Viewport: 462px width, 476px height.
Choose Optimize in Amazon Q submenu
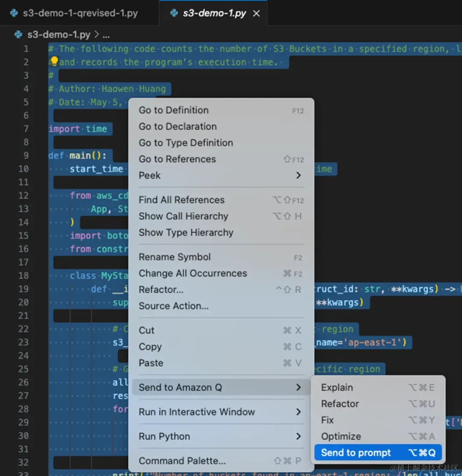pos(378,437)
